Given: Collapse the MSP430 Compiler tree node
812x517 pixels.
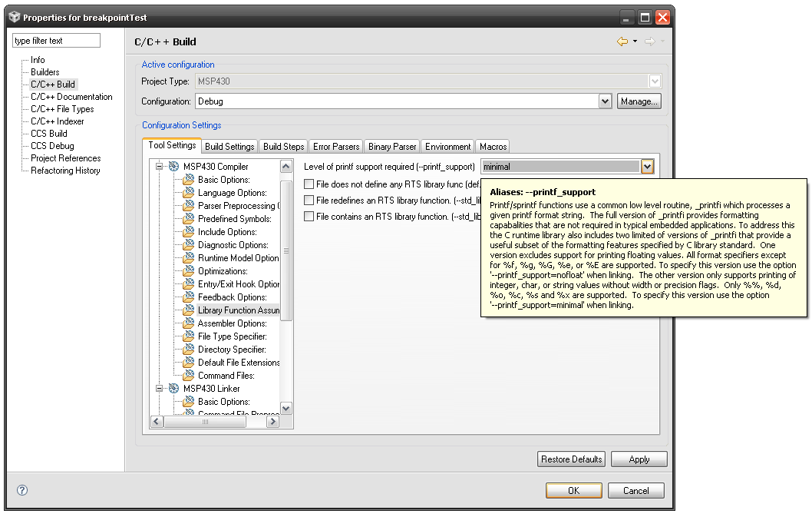Looking at the screenshot, I should (x=160, y=167).
